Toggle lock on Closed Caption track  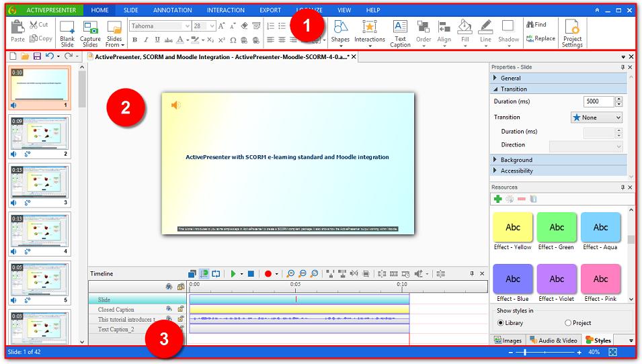[181, 309]
